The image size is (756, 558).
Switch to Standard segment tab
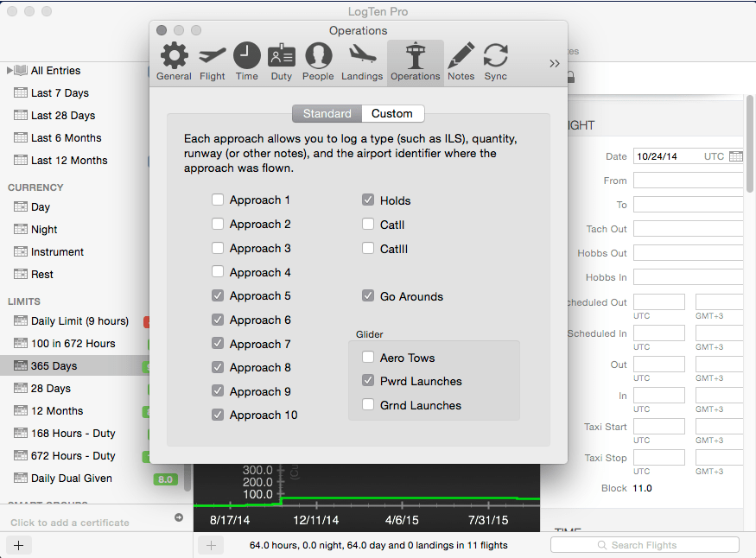tap(327, 113)
